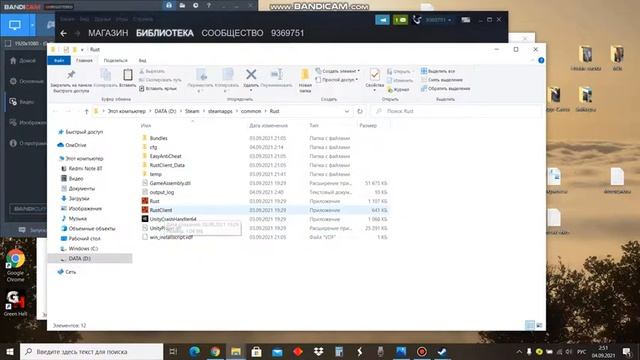Click Invert selection (Обратить выделение)
640x360 pixels.
(x=446, y=88)
